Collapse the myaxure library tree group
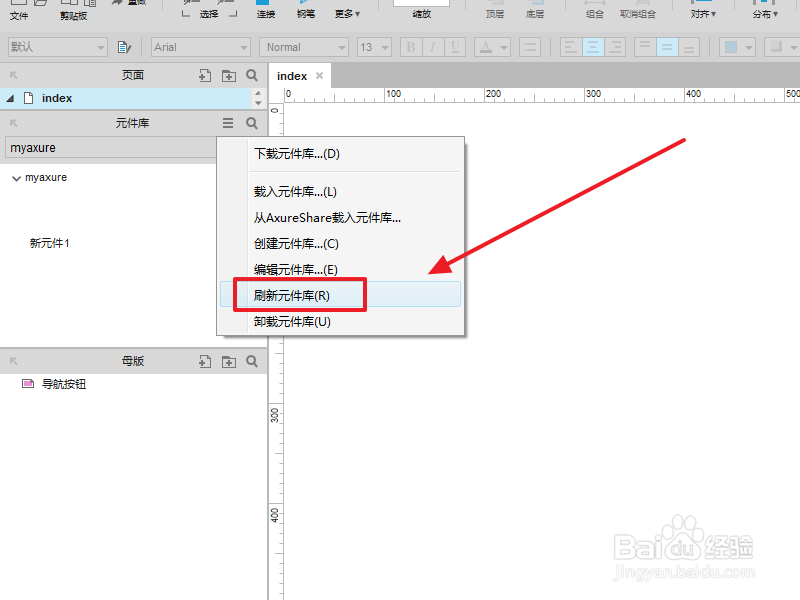Viewport: 800px width, 600px height. [16, 178]
